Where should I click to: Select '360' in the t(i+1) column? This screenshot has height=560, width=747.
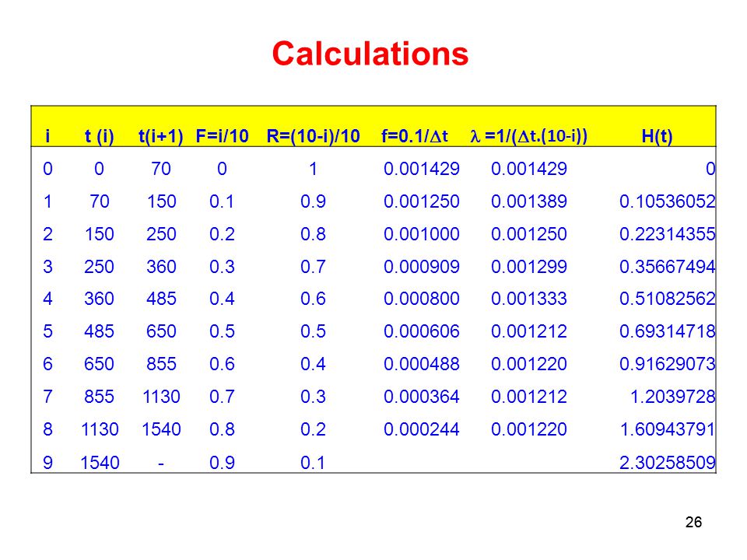[x=161, y=266]
